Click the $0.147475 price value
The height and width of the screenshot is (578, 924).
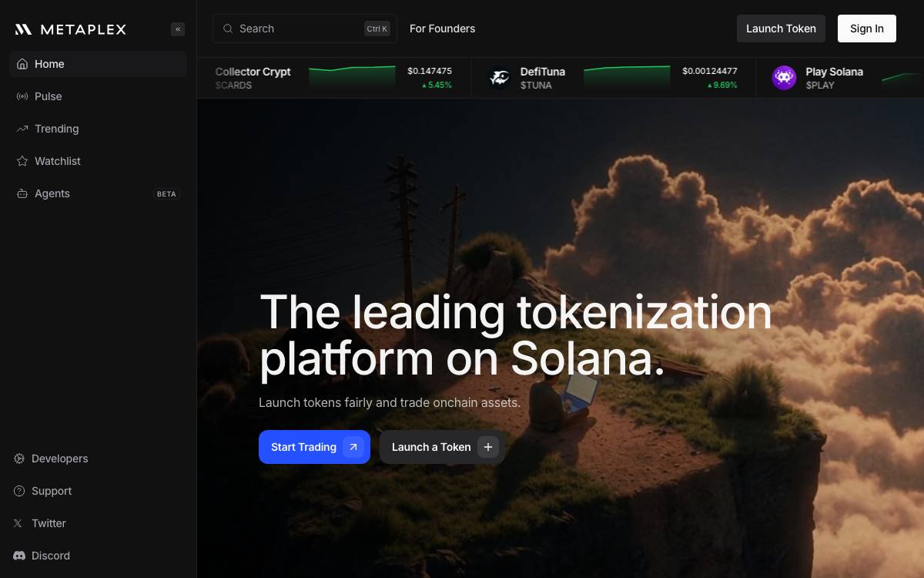pos(430,71)
